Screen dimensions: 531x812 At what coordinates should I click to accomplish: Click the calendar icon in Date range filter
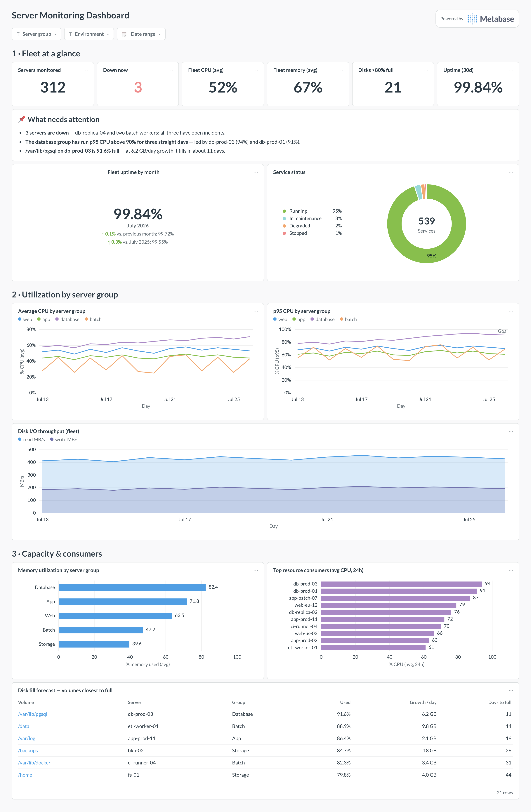[124, 34]
